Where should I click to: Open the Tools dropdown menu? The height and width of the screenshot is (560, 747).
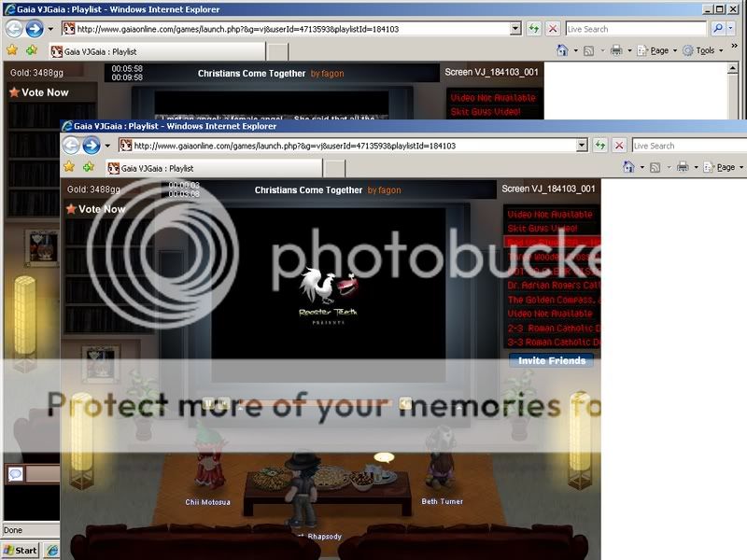click(x=703, y=50)
